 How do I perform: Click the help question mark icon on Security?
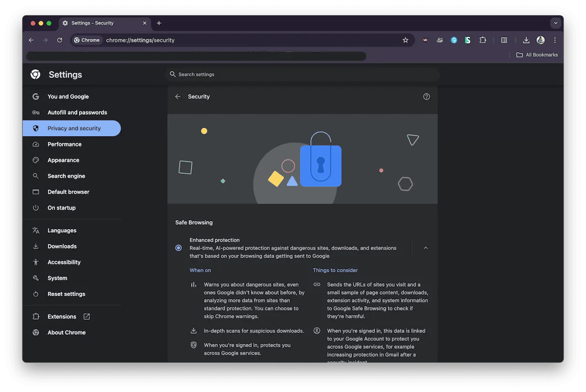(x=426, y=97)
